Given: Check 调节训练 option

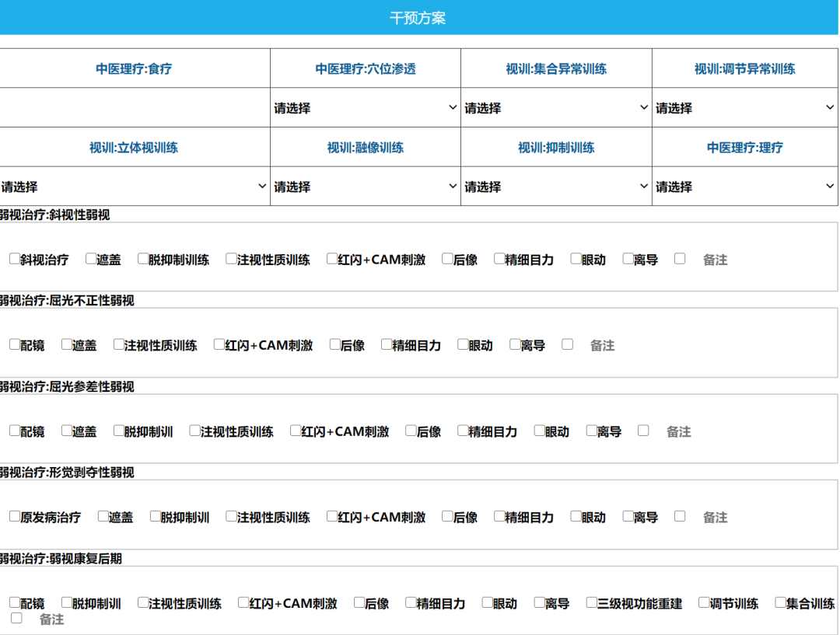Looking at the screenshot, I should (704, 602).
